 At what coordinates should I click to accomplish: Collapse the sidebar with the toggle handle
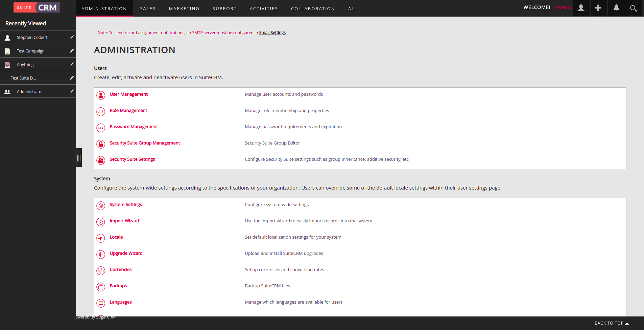coord(79,158)
